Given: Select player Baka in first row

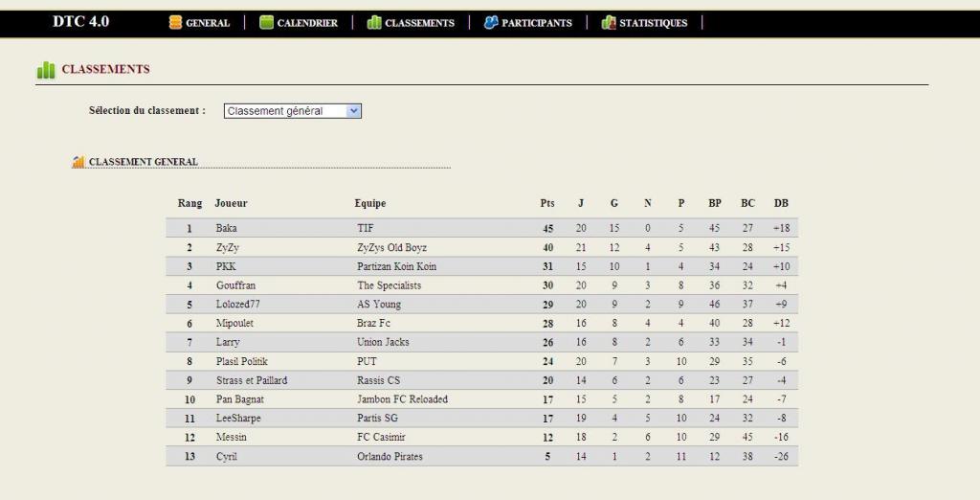Looking at the screenshot, I should point(226,228).
